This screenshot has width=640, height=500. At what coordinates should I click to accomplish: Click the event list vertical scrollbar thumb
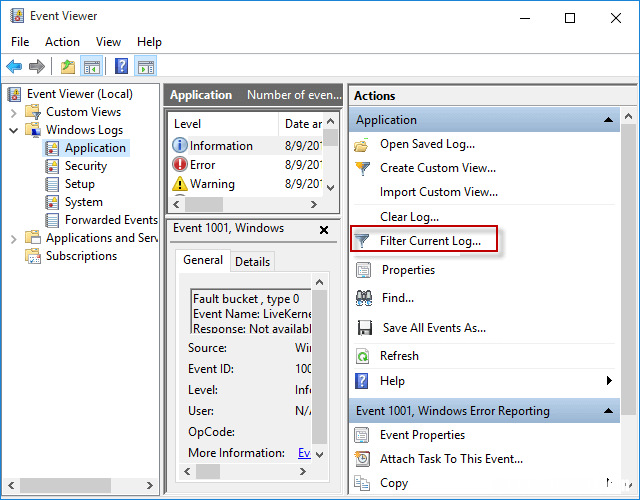[x=331, y=138]
